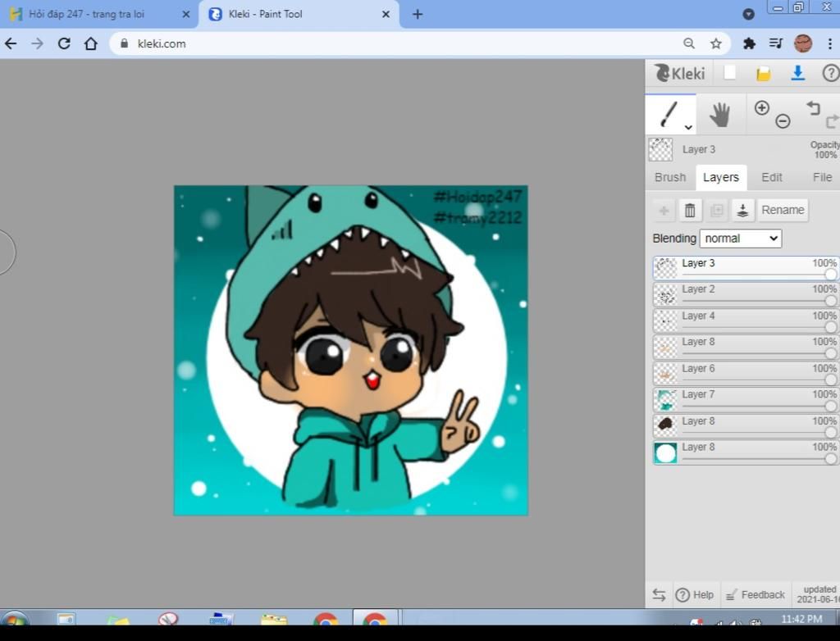Click the Rename layer button
The image size is (840, 641).
tap(783, 210)
